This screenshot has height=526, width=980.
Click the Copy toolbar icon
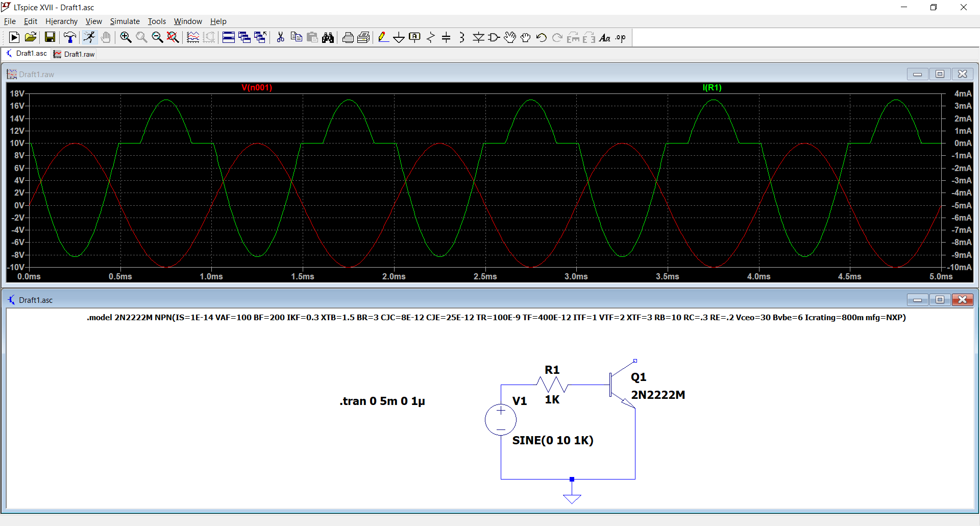click(296, 37)
